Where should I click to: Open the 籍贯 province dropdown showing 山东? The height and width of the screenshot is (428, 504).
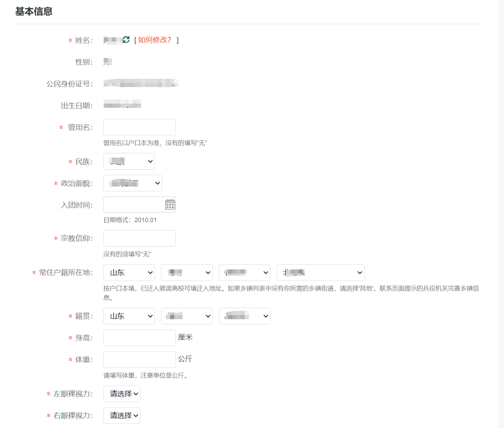coord(129,316)
